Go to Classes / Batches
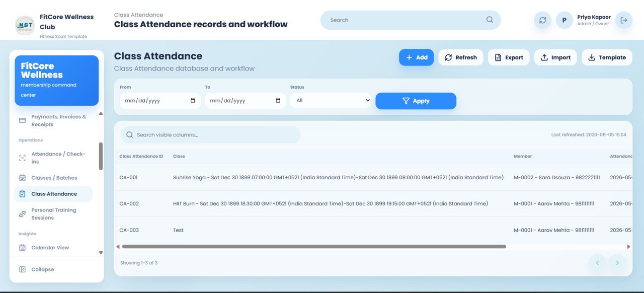This screenshot has height=293, width=644. click(x=53, y=178)
